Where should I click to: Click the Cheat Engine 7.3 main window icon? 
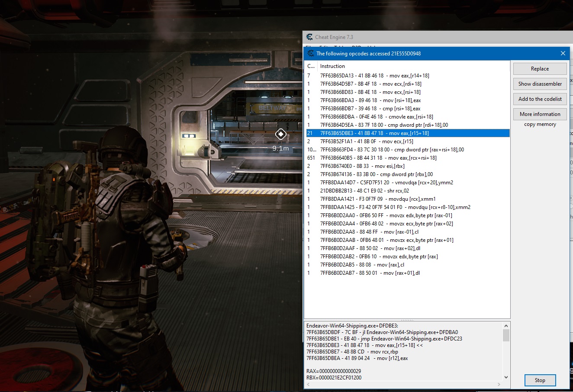coord(309,37)
